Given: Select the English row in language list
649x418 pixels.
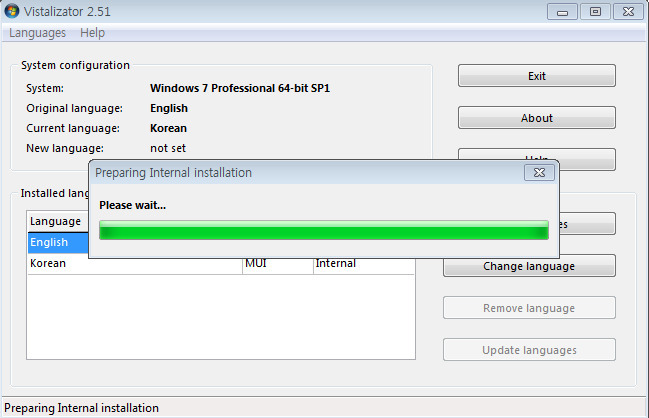Looking at the screenshot, I should [x=58, y=243].
